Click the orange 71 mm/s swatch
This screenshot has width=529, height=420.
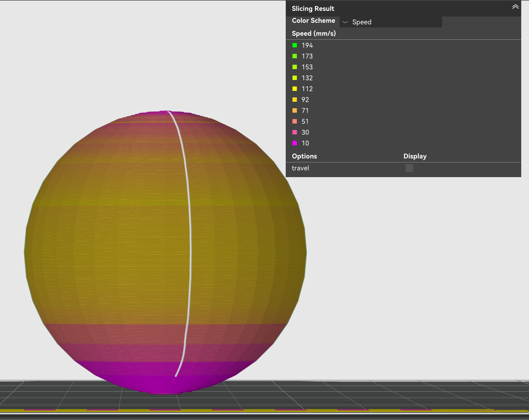[295, 111]
